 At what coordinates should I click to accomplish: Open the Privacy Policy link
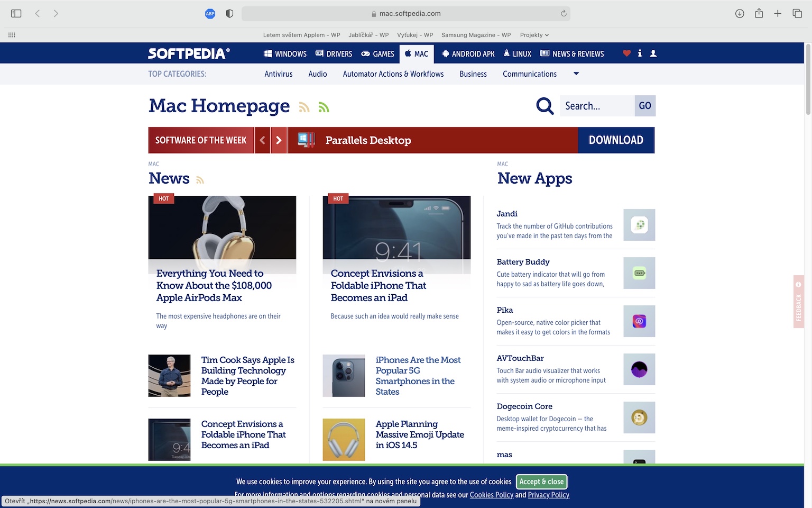(x=549, y=495)
